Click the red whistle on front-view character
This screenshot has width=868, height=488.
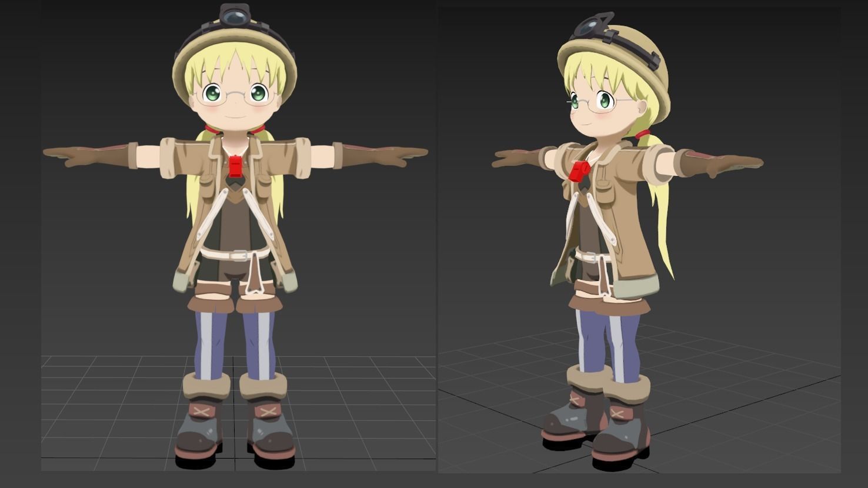[x=235, y=166]
